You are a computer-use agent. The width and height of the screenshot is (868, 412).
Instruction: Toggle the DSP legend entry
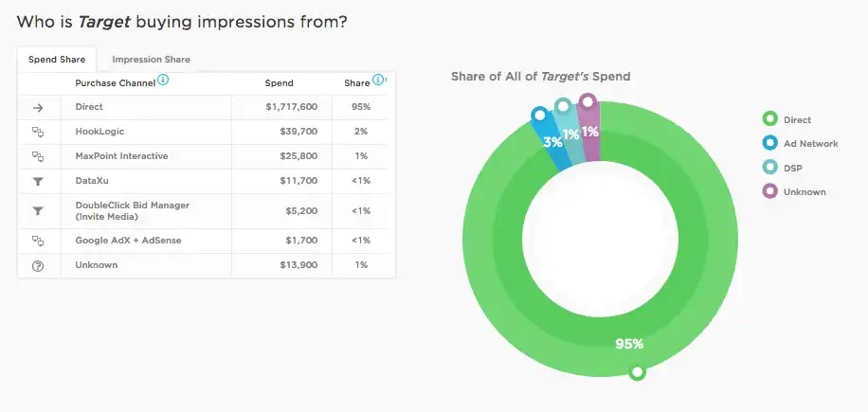click(782, 168)
